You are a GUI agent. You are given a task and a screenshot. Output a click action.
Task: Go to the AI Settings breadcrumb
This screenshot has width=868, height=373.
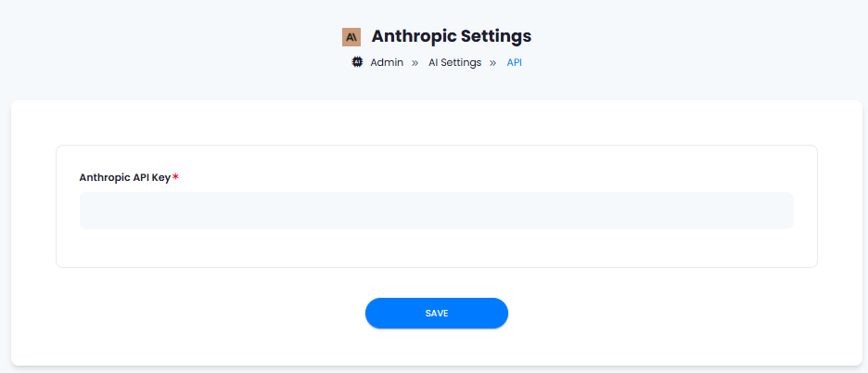pos(454,62)
